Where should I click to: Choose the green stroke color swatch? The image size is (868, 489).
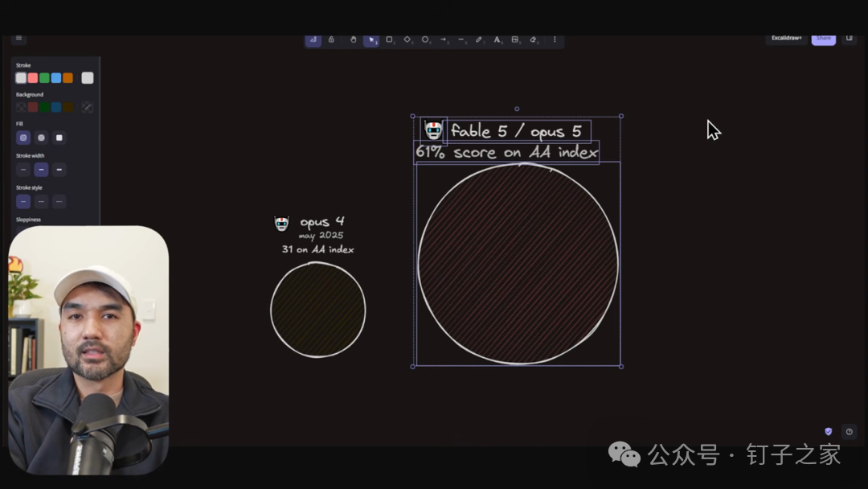[44, 78]
